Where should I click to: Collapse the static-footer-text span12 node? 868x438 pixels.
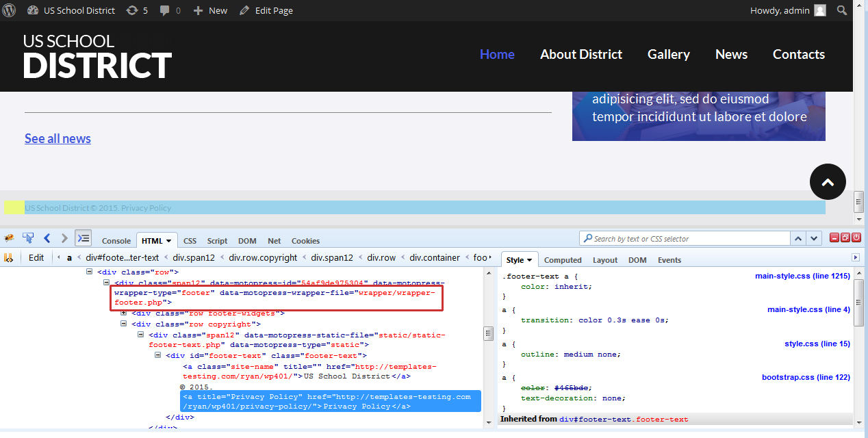(x=141, y=335)
